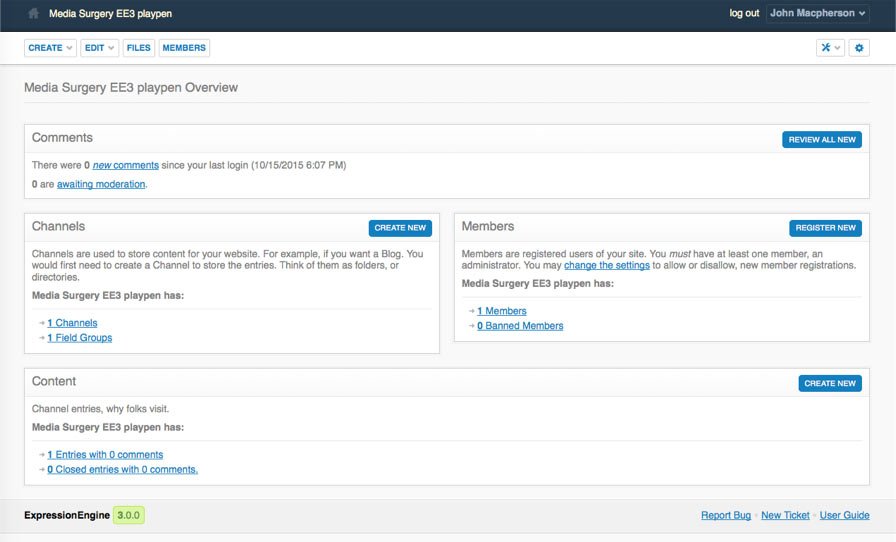This screenshot has height=542, width=896.
Task: Open the John Macpherson user dropdown
Action: coord(817,13)
